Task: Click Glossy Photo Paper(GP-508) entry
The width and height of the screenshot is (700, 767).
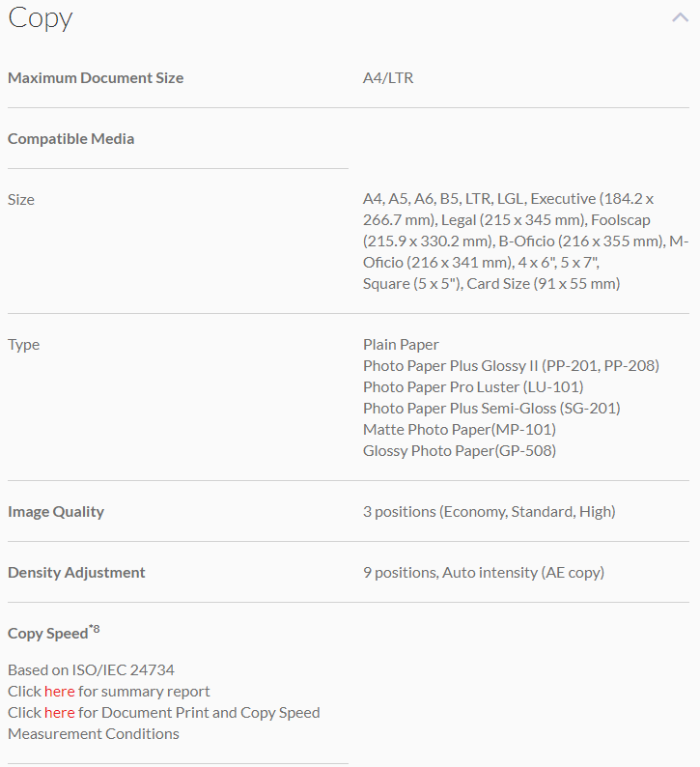Action: click(x=460, y=450)
